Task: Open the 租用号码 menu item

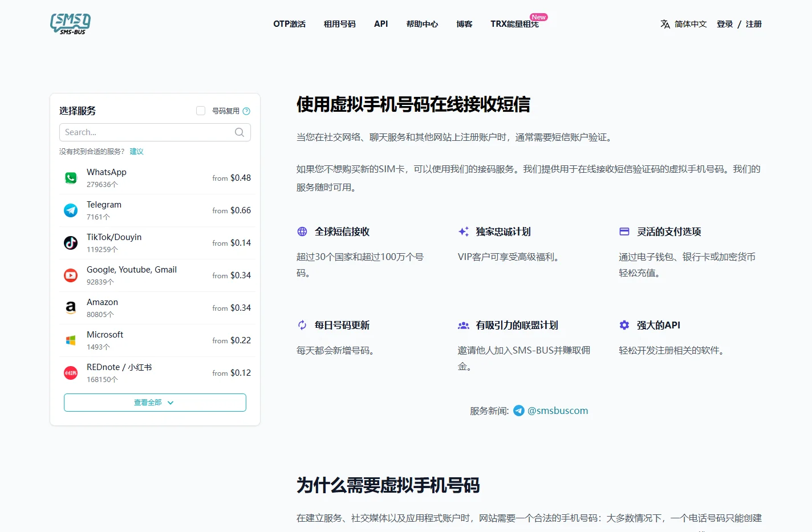Action: click(x=340, y=24)
